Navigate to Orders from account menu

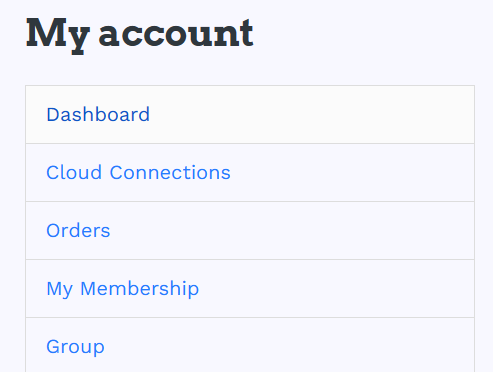point(78,231)
